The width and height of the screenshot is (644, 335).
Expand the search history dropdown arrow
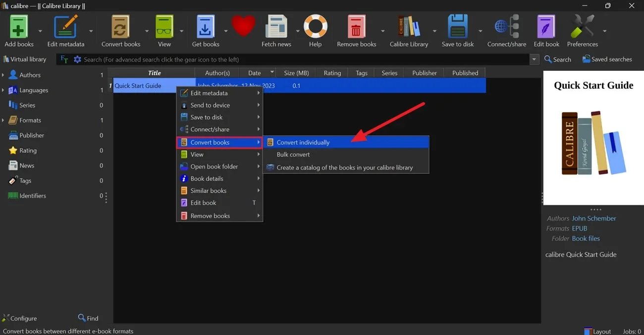pyautogui.click(x=534, y=59)
